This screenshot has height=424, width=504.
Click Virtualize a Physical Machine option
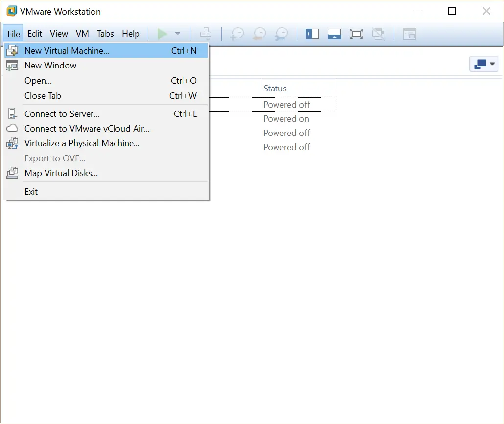pyautogui.click(x=82, y=143)
